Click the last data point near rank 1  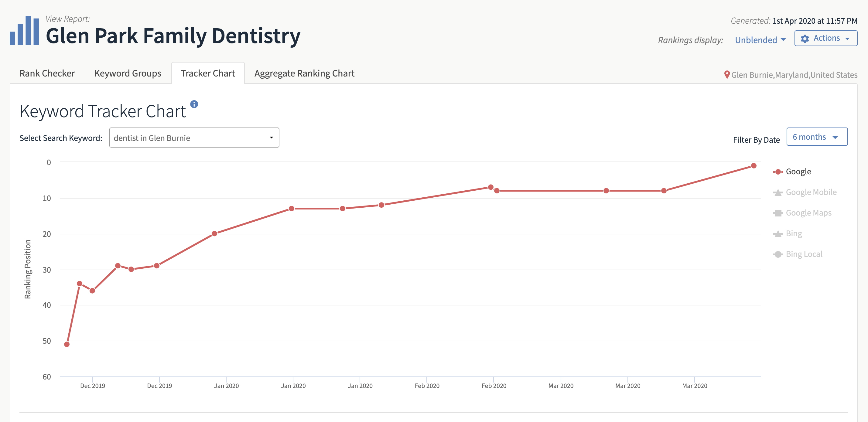(754, 166)
